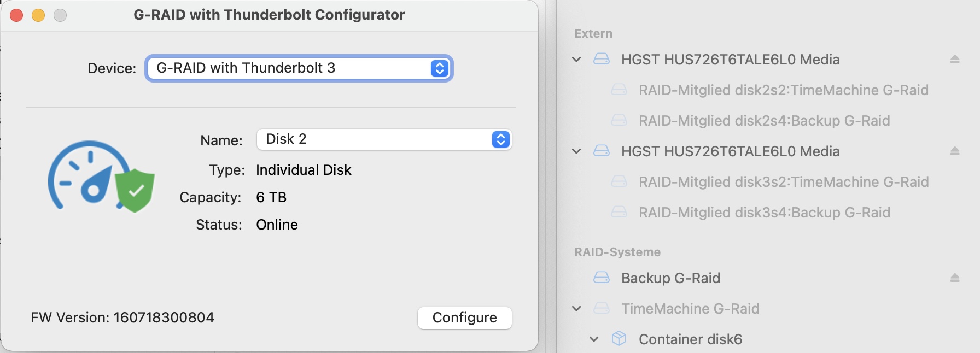Image resolution: width=980 pixels, height=353 pixels.
Task: Open the Name dropdown showing Disk 2
Action: click(384, 139)
